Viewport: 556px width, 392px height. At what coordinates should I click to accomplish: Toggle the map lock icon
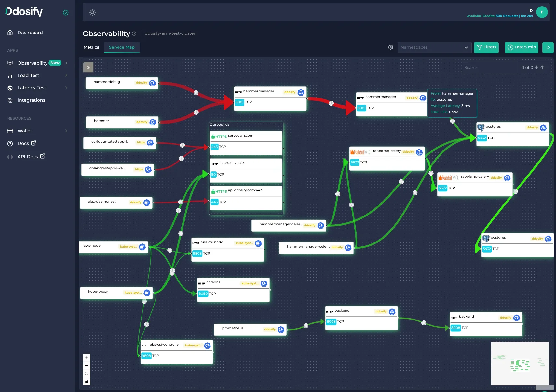[x=87, y=382]
